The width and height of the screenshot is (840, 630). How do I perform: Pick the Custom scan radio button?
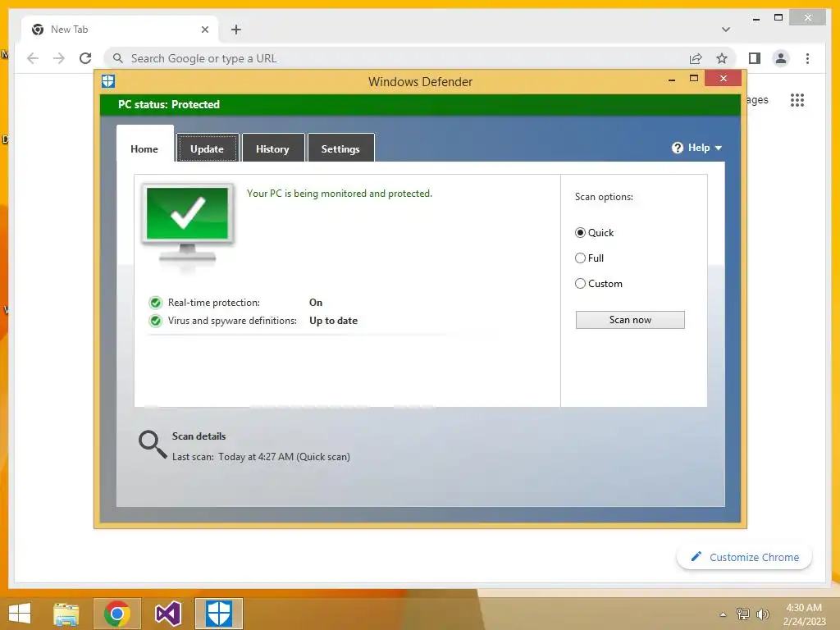click(580, 283)
